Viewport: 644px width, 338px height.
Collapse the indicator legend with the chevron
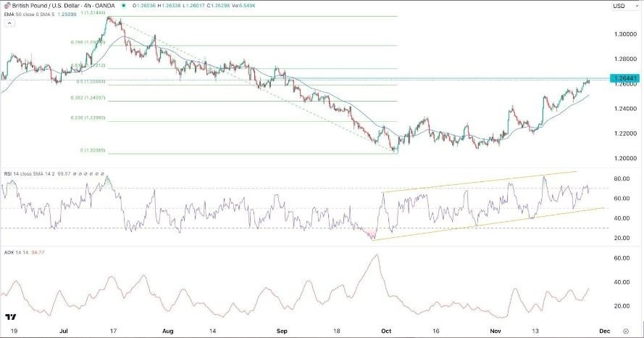9,23
